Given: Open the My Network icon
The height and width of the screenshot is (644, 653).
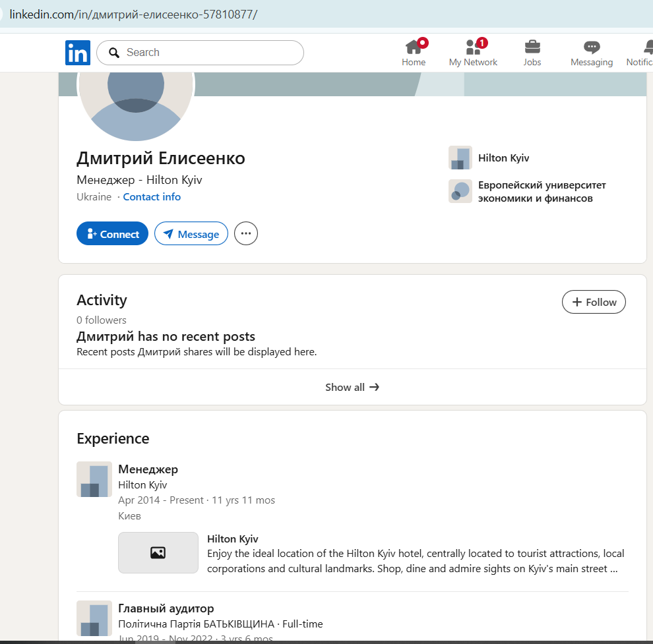Looking at the screenshot, I should click(x=472, y=49).
